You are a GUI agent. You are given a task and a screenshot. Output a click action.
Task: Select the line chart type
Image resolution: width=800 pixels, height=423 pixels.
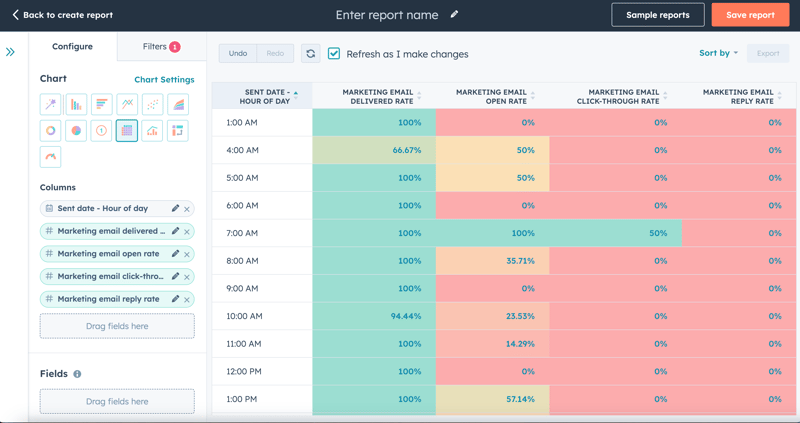pos(127,105)
